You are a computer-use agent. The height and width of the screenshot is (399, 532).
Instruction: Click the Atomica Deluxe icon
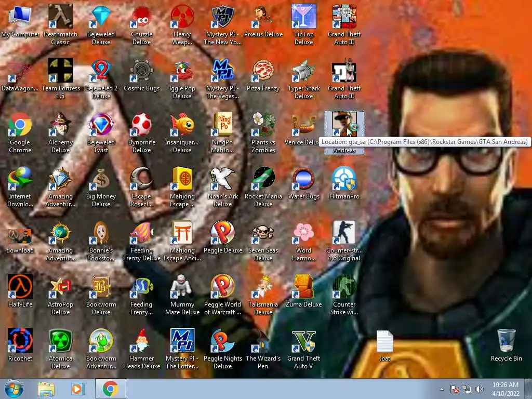[x=60, y=340]
